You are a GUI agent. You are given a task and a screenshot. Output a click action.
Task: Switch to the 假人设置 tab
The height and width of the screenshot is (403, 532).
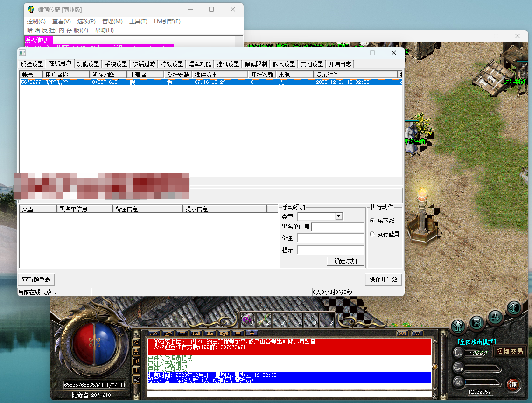(284, 64)
